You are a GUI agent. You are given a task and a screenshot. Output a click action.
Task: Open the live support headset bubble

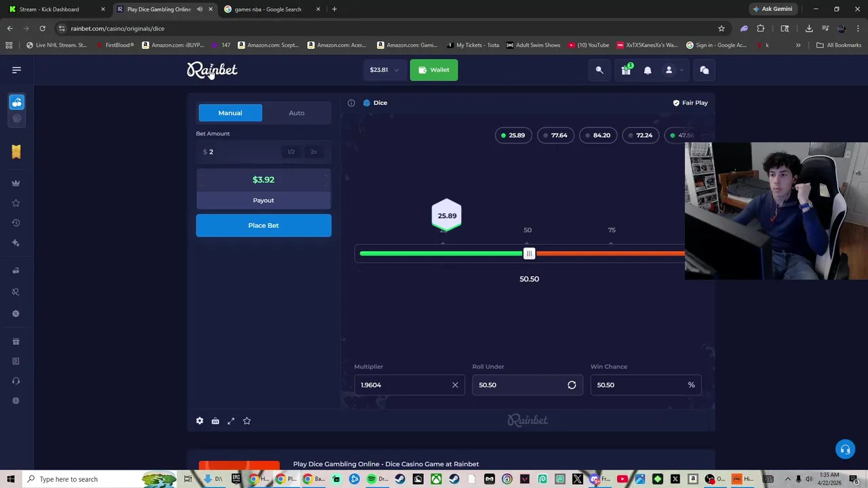(x=845, y=449)
